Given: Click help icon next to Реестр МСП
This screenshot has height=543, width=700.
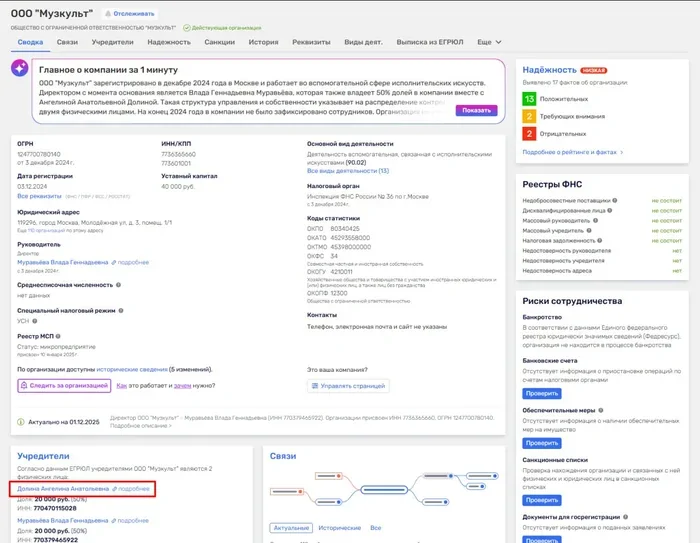Looking at the screenshot, I should [x=58, y=338].
